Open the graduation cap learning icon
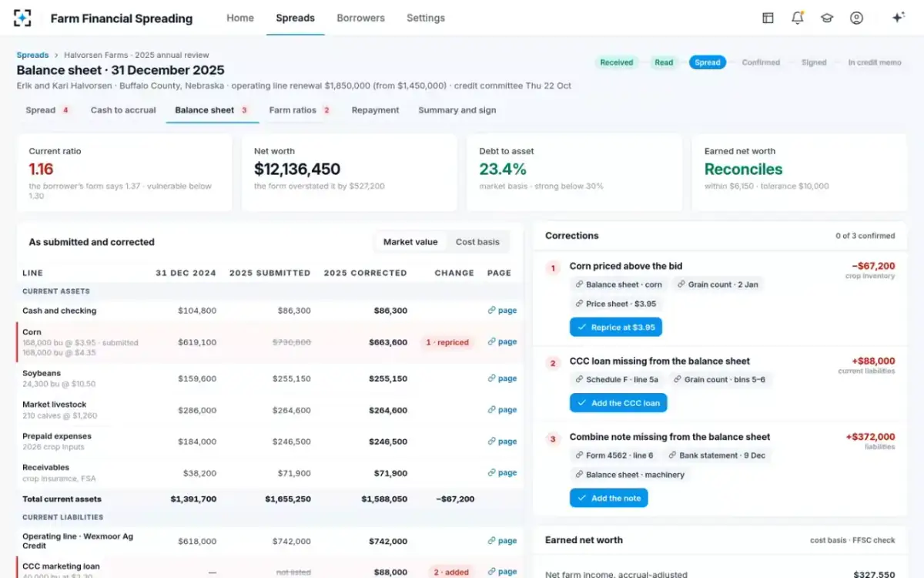The width and height of the screenshot is (924, 578). pyautogui.click(x=827, y=18)
